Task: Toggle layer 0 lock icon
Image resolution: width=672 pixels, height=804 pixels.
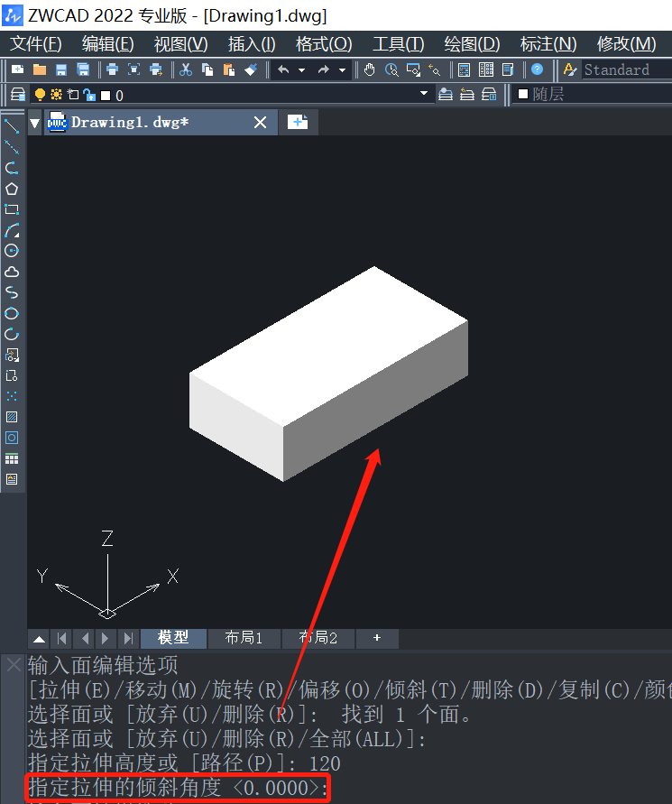Action: [x=89, y=95]
